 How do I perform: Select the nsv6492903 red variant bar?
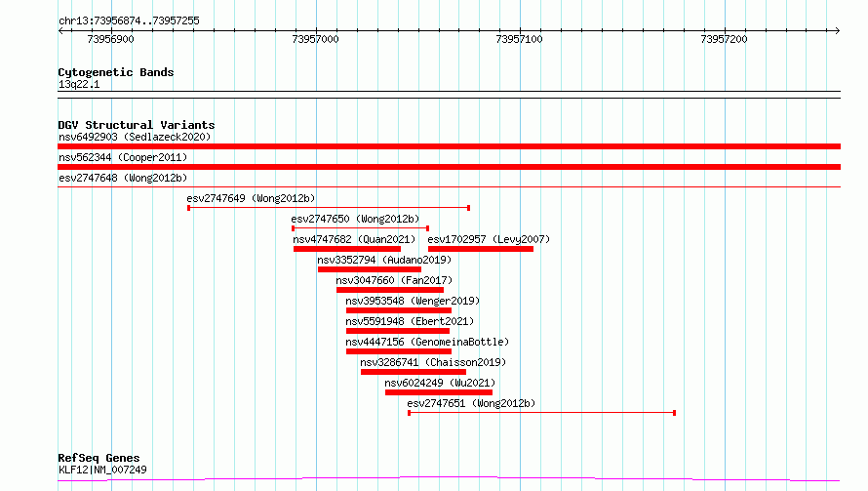[449, 146]
